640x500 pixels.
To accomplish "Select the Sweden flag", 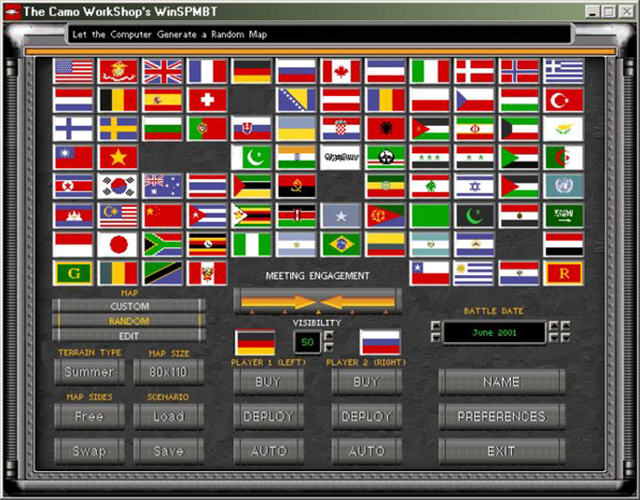I will [x=118, y=129].
